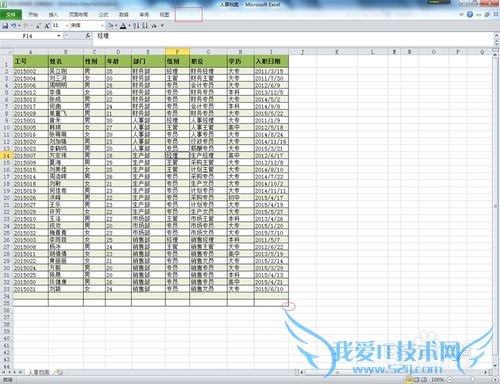
Task: Click the Select All corner box
Action: pos(6,52)
